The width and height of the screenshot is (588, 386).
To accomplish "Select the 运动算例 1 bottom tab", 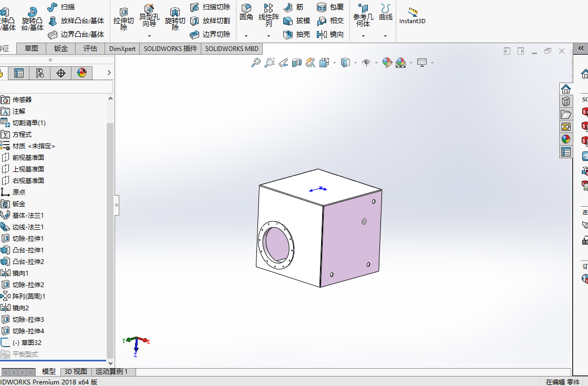I will pyautogui.click(x=111, y=372).
